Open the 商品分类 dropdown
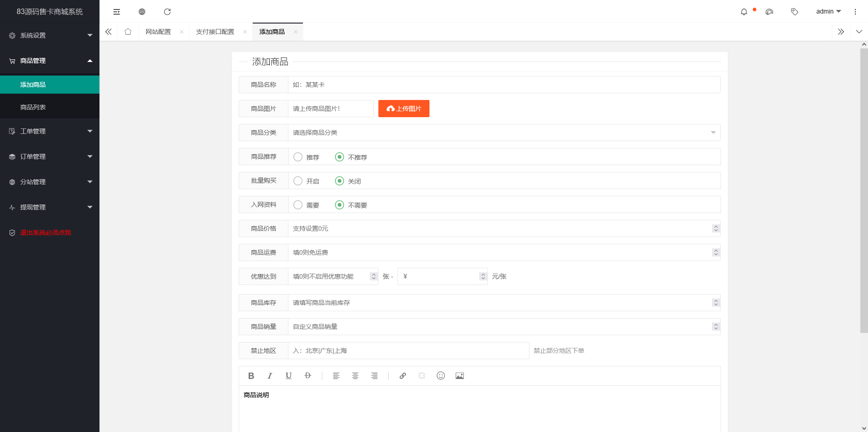The width and height of the screenshot is (868, 432). [504, 133]
